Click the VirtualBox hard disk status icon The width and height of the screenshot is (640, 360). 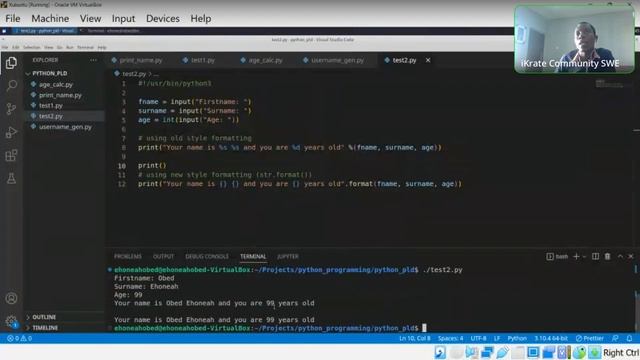point(440,352)
